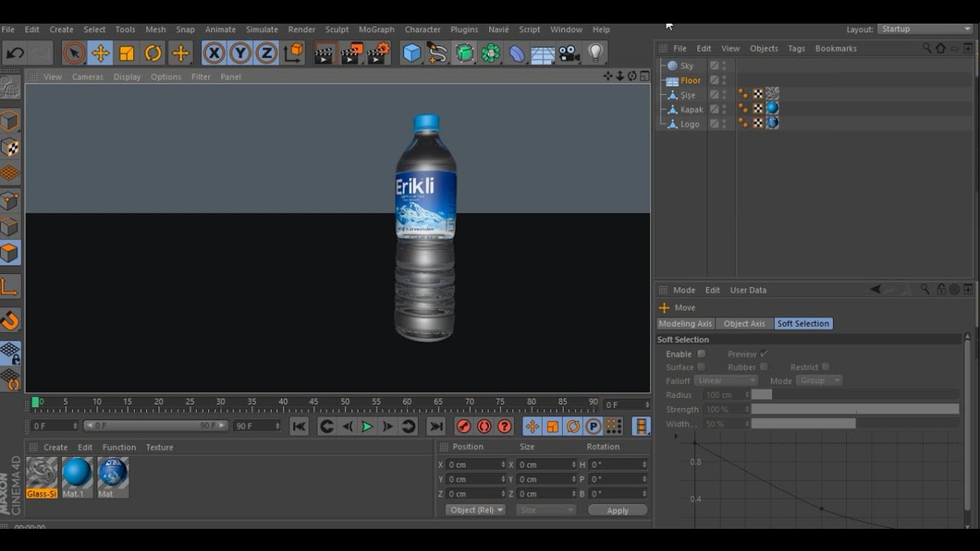Activate the Move tool in top toolbar
980x551 pixels.
100,53
